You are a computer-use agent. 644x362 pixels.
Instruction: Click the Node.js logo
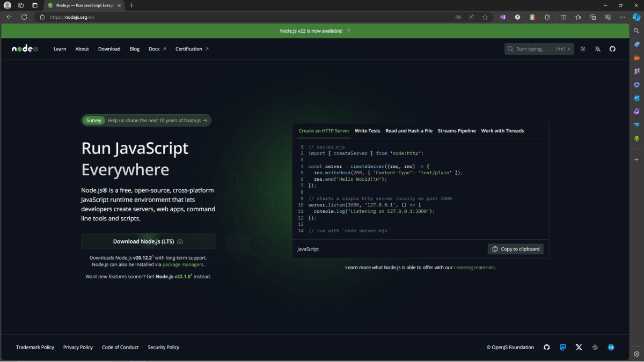[x=25, y=49]
